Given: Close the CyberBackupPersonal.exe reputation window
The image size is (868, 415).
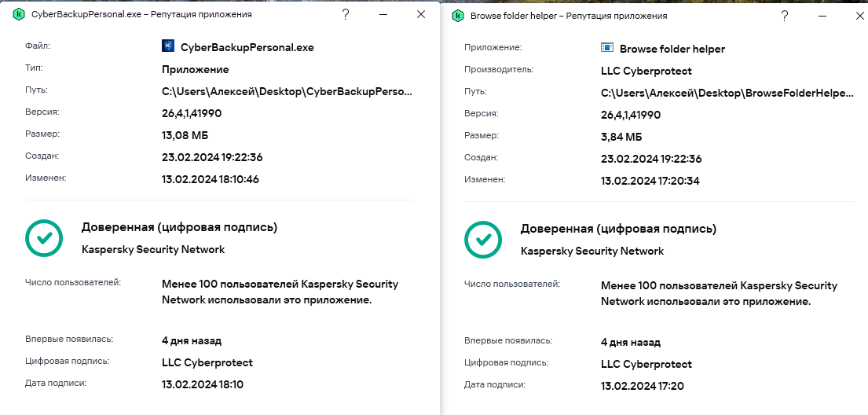Looking at the screenshot, I should coord(421,15).
